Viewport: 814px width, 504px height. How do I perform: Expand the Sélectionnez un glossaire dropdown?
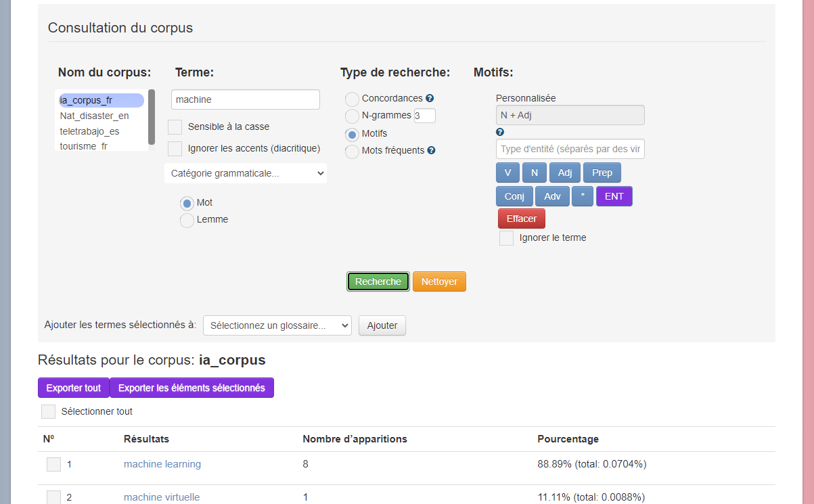[277, 325]
